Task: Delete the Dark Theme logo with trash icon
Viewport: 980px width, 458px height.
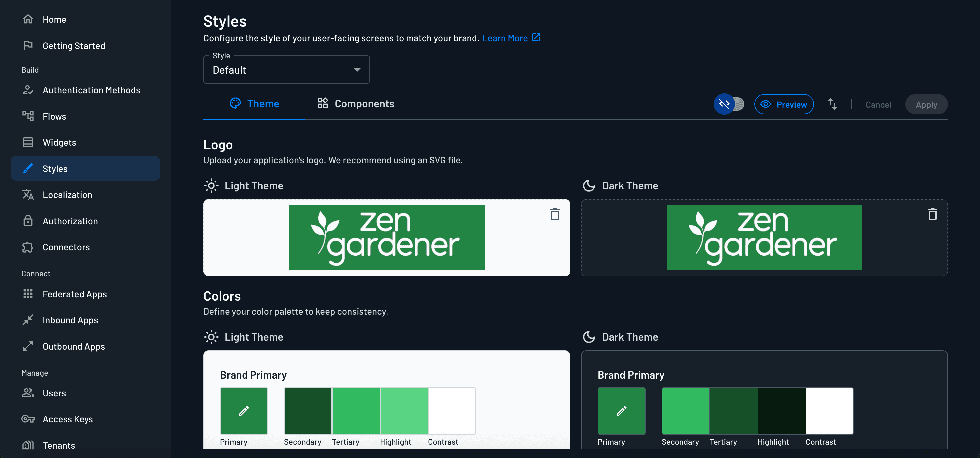Action: click(x=932, y=215)
